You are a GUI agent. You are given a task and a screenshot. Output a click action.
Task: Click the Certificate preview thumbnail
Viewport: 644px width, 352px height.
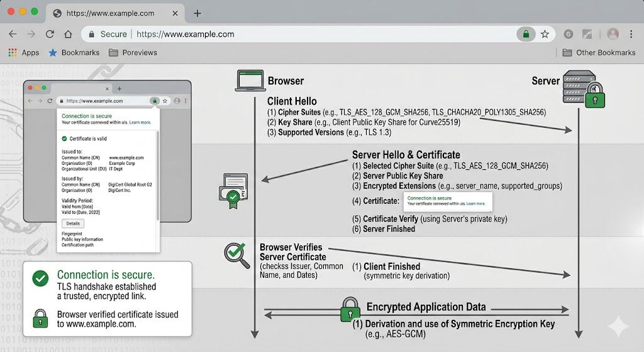(448, 201)
